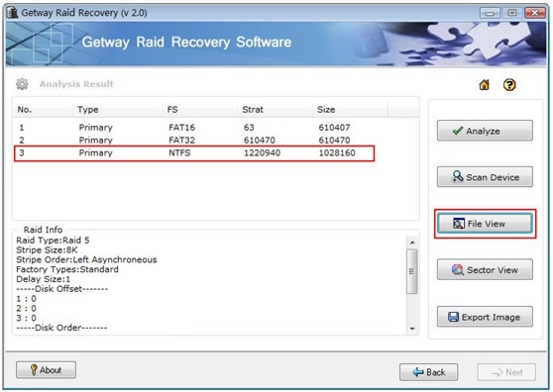The image size is (553, 392).
Task: Select NTFS partition row 3
Action: coord(194,153)
